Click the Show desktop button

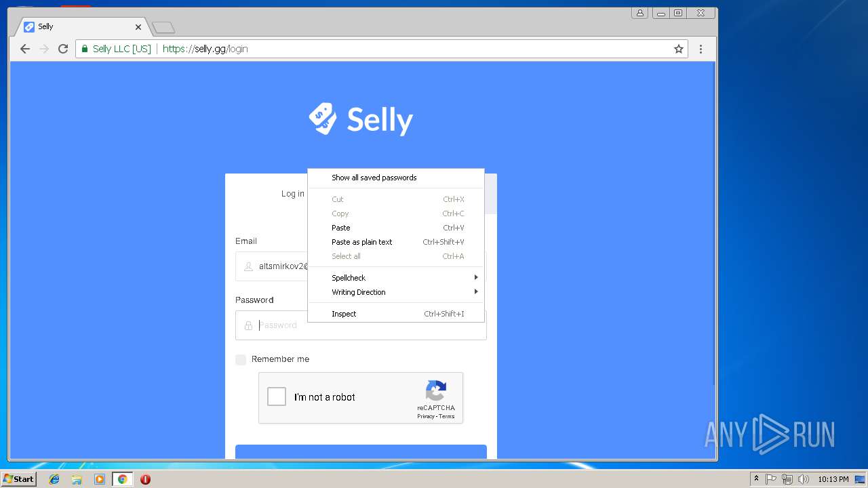point(860,479)
